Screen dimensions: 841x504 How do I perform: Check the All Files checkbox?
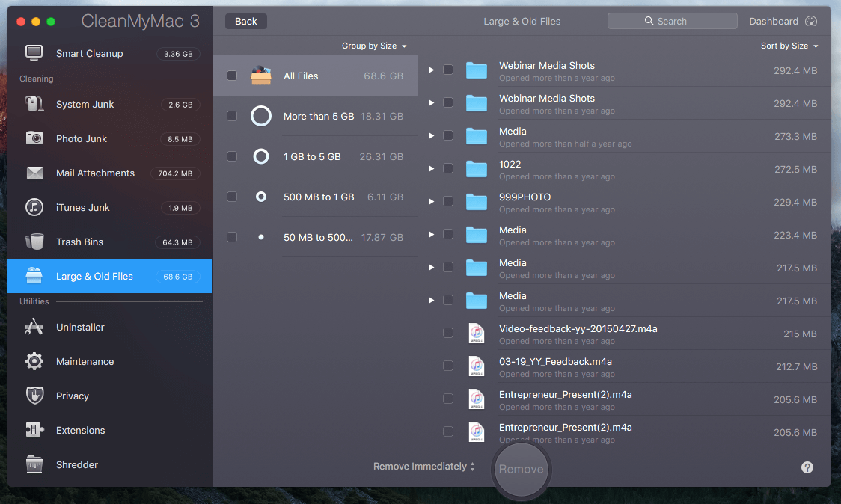(x=232, y=76)
